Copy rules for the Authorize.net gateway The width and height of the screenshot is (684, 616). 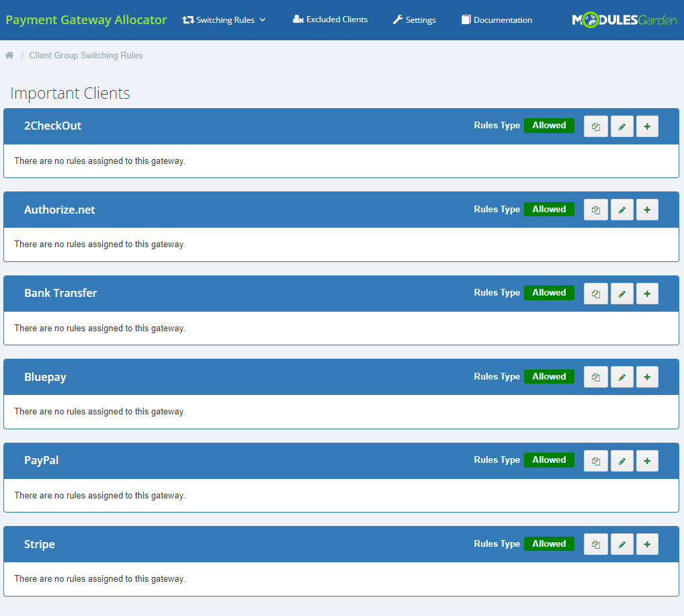pos(595,210)
